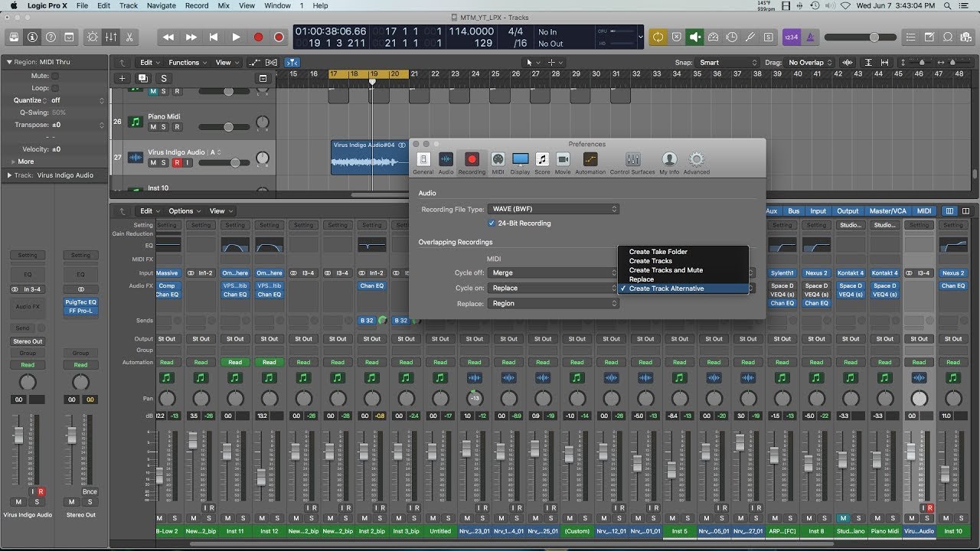Toggle the Mixer faders button

click(x=111, y=37)
